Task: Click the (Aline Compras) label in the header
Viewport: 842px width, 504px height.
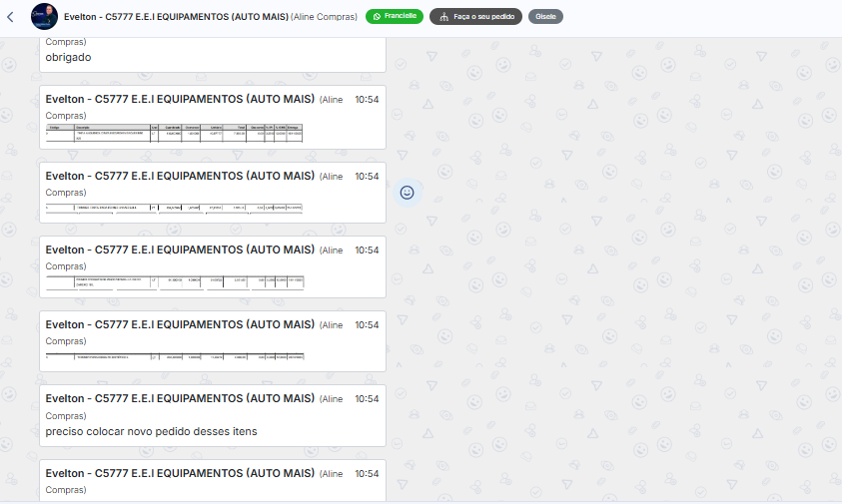Action: (x=324, y=17)
